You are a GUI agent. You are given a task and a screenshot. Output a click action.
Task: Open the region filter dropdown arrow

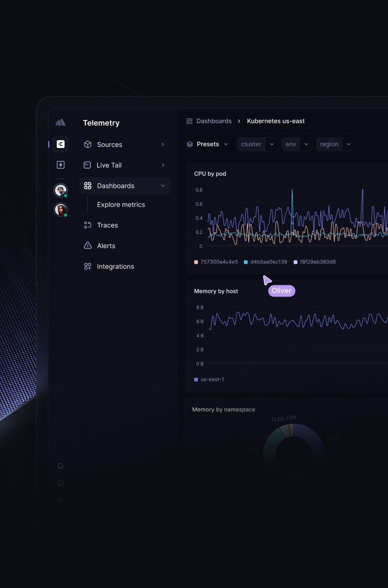point(349,144)
